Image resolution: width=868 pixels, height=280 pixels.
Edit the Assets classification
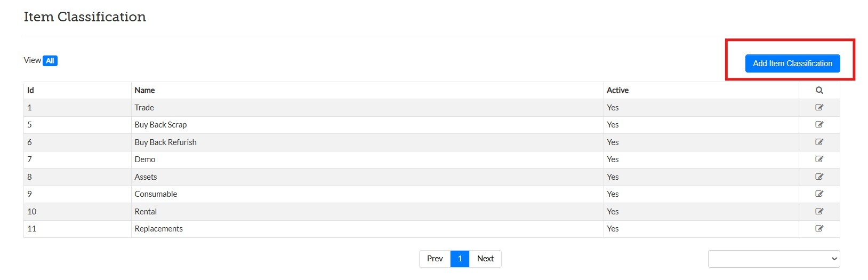pos(819,177)
